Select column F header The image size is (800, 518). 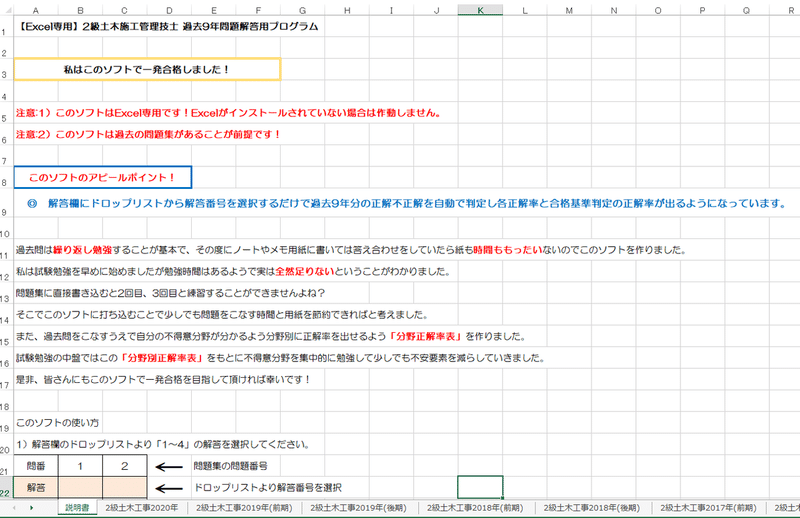tap(258, 10)
